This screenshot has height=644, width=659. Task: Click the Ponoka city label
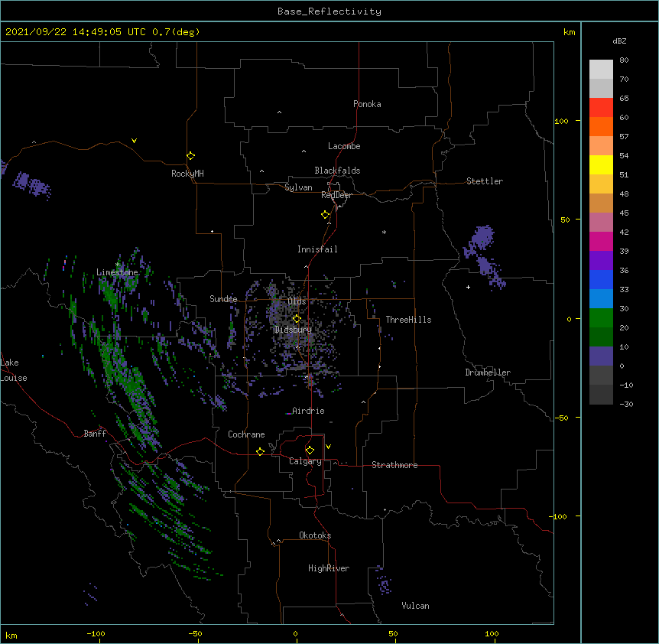coord(367,104)
